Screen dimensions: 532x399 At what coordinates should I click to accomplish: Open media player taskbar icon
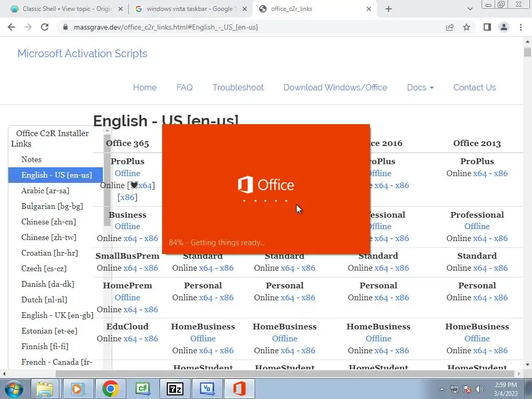click(x=77, y=389)
